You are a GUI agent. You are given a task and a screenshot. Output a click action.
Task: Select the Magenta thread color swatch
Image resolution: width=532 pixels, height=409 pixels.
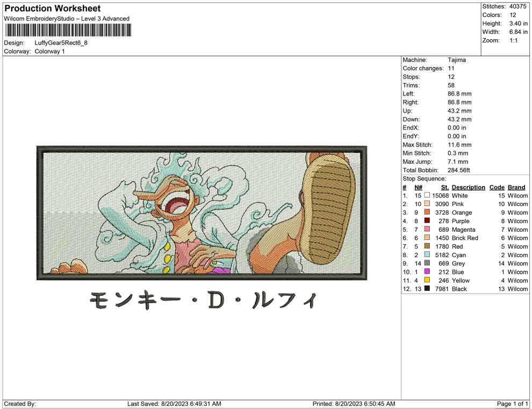pos(427,229)
